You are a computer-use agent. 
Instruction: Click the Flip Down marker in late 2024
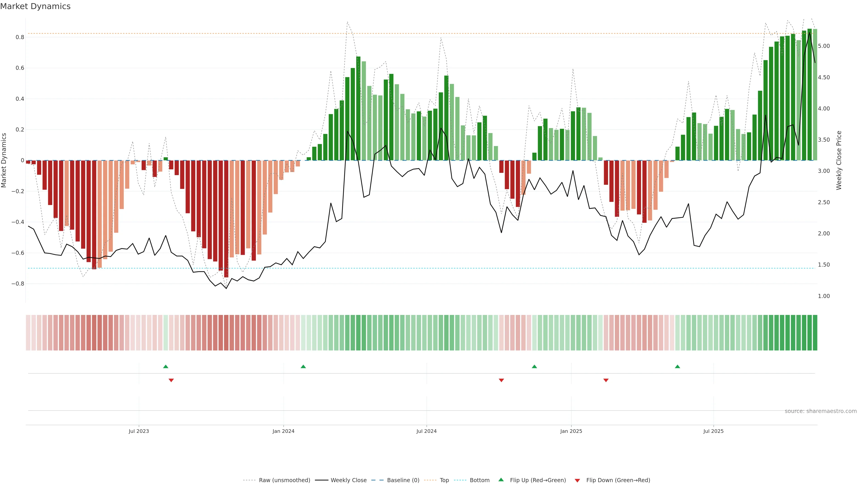[501, 380]
